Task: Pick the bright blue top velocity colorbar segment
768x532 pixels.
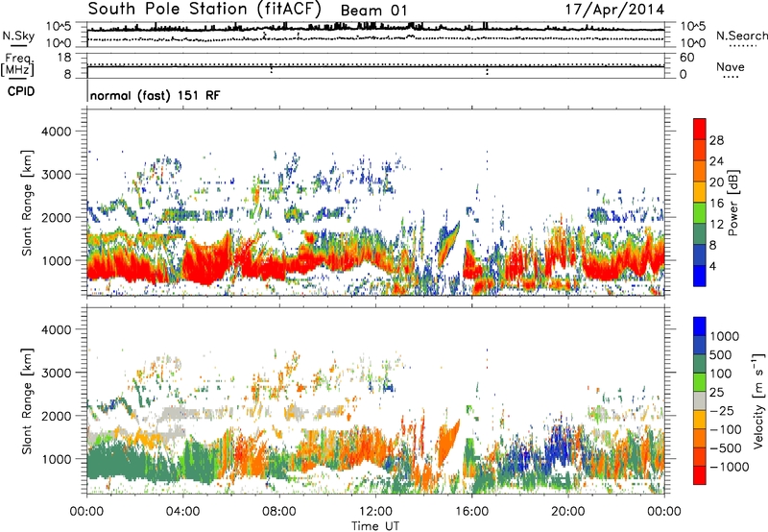Action: (700, 326)
